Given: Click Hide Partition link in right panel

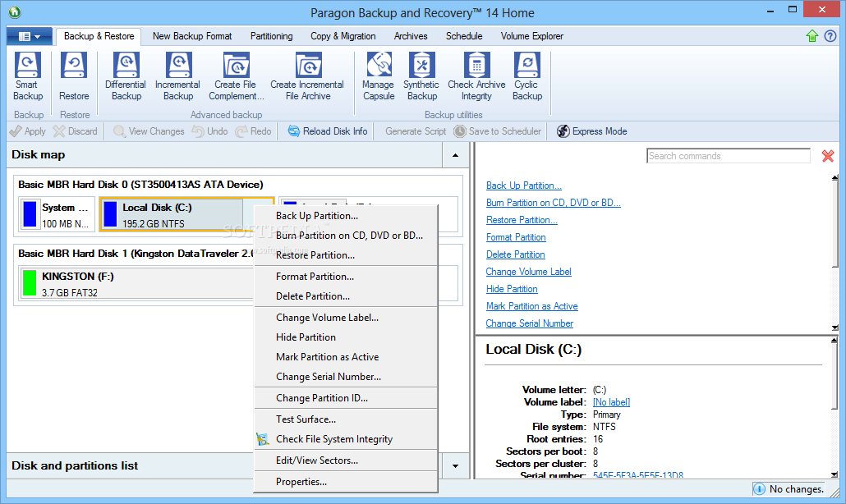Looking at the screenshot, I should point(512,289).
